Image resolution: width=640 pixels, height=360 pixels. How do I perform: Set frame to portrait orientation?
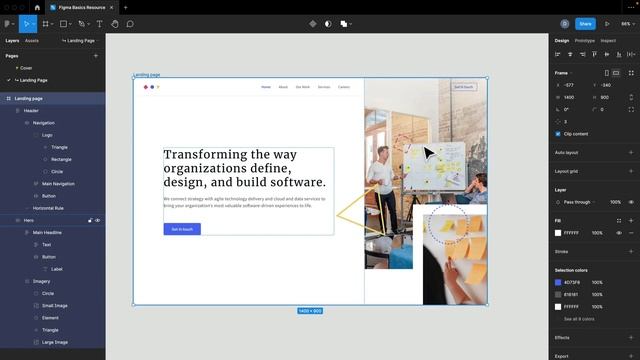pos(607,73)
